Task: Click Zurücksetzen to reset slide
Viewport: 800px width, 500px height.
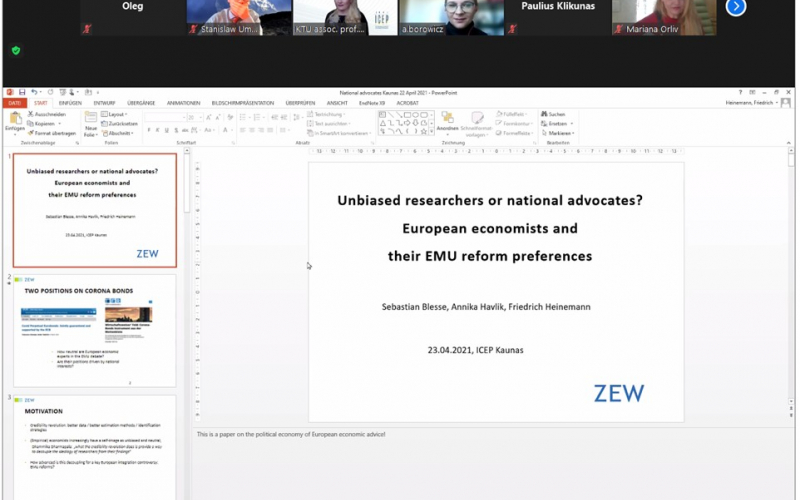Action: pyautogui.click(x=119, y=123)
